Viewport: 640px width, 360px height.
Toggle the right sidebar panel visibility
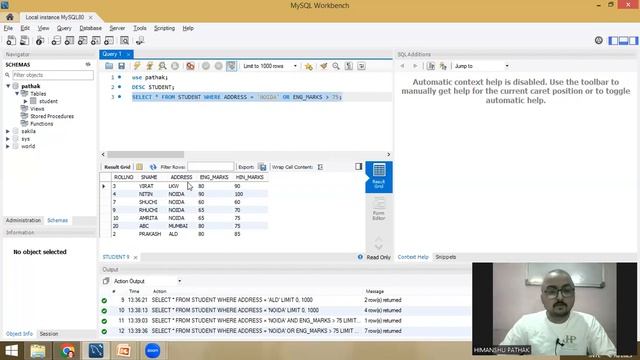[x=633, y=40]
